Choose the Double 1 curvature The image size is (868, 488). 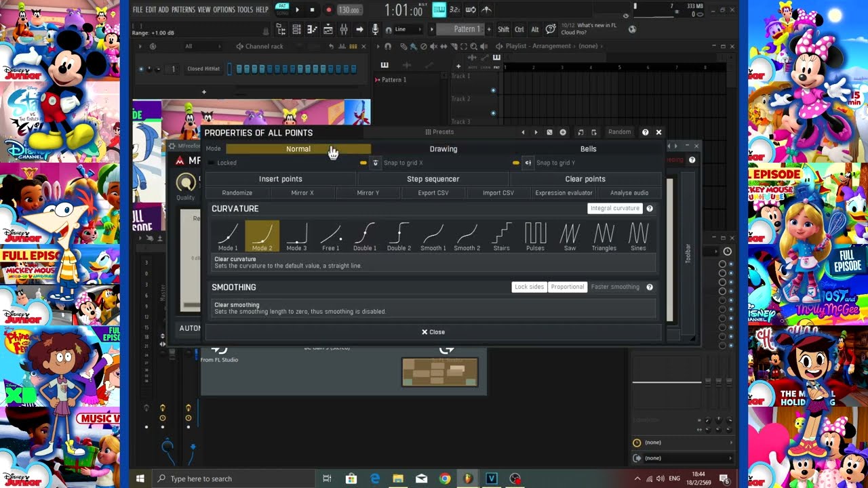point(365,236)
